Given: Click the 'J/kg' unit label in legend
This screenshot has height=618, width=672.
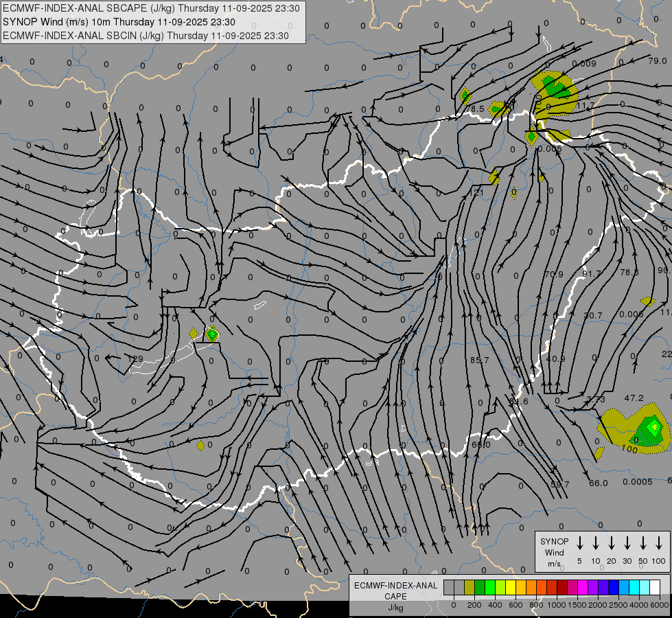Looking at the screenshot, I should (395, 608).
